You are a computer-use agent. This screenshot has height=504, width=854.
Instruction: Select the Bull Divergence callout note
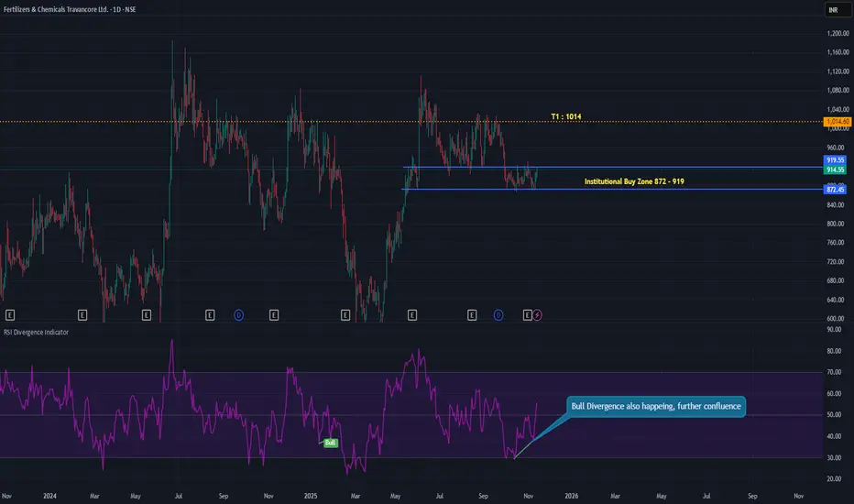click(656, 407)
